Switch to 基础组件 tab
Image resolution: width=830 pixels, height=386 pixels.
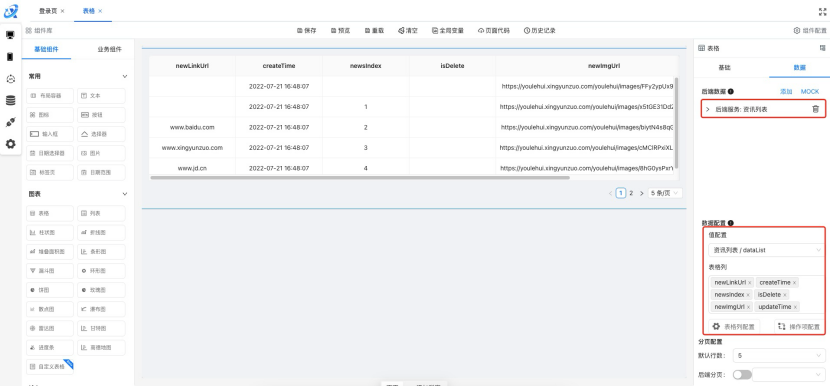pyautogui.click(x=47, y=49)
